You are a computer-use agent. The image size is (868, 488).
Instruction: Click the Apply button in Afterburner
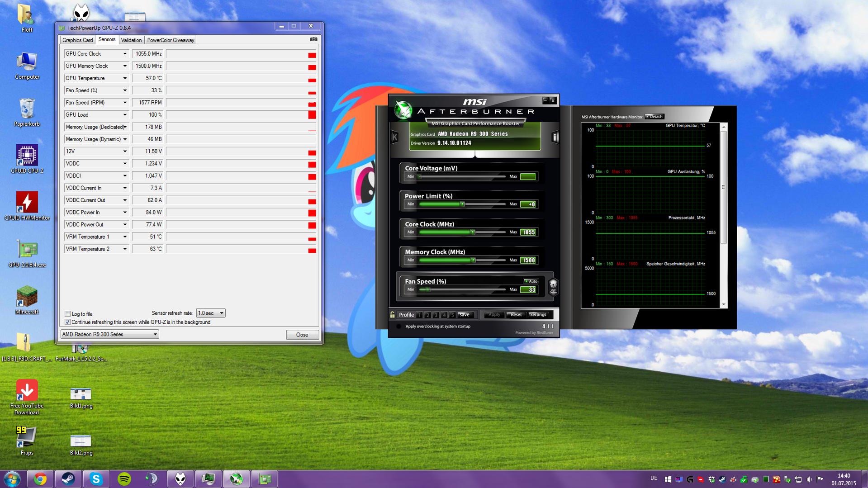(494, 315)
